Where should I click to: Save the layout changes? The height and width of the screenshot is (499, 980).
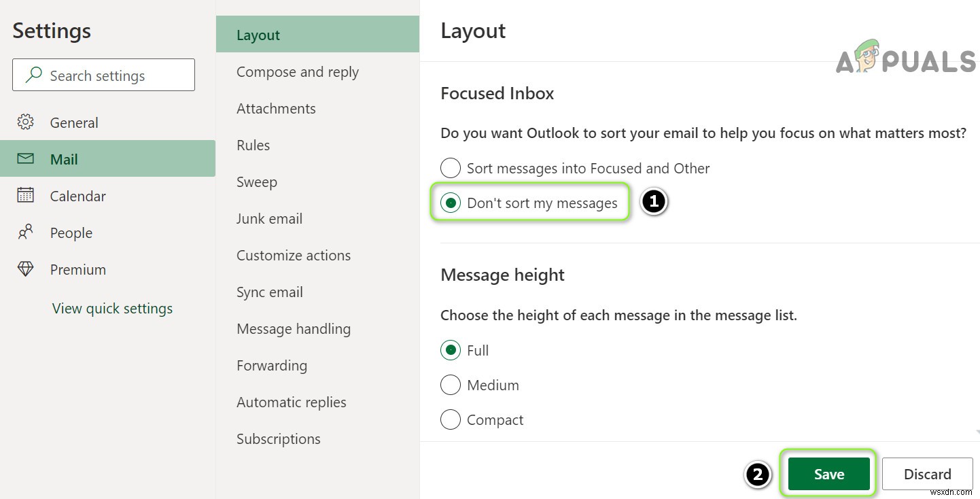(828, 474)
